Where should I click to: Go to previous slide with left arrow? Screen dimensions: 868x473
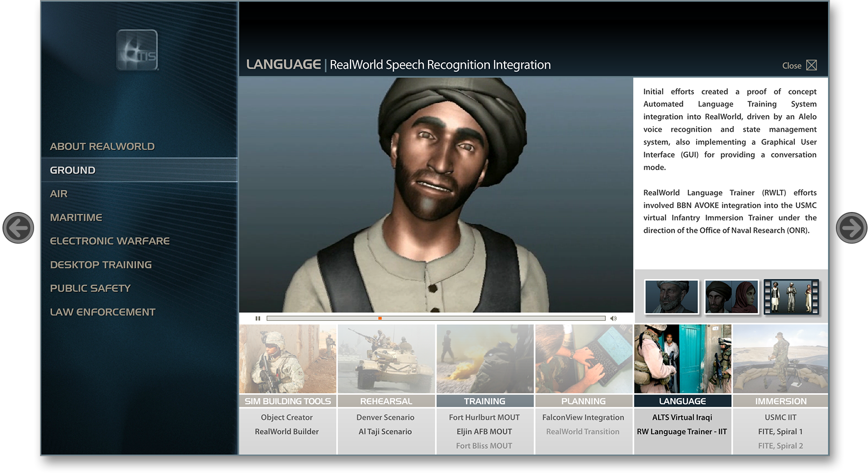(18, 228)
